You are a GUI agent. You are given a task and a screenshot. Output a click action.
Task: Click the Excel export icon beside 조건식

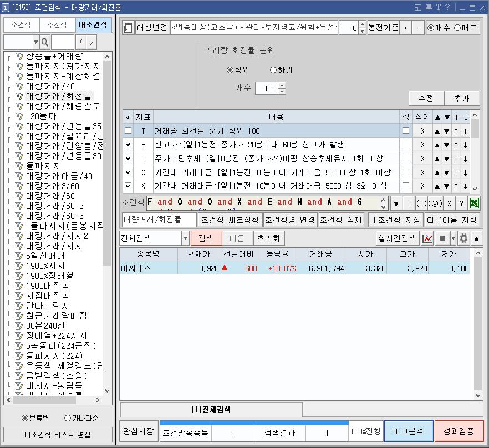(x=475, y=202)
